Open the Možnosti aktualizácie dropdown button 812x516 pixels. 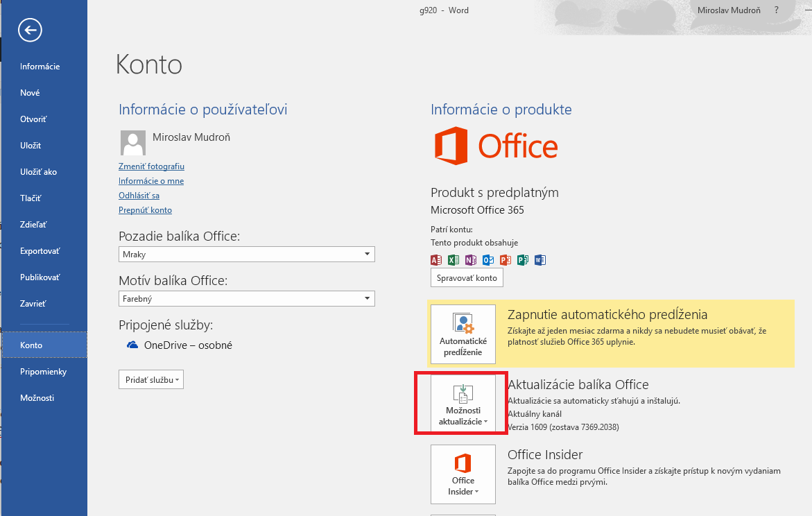[463, 404]
